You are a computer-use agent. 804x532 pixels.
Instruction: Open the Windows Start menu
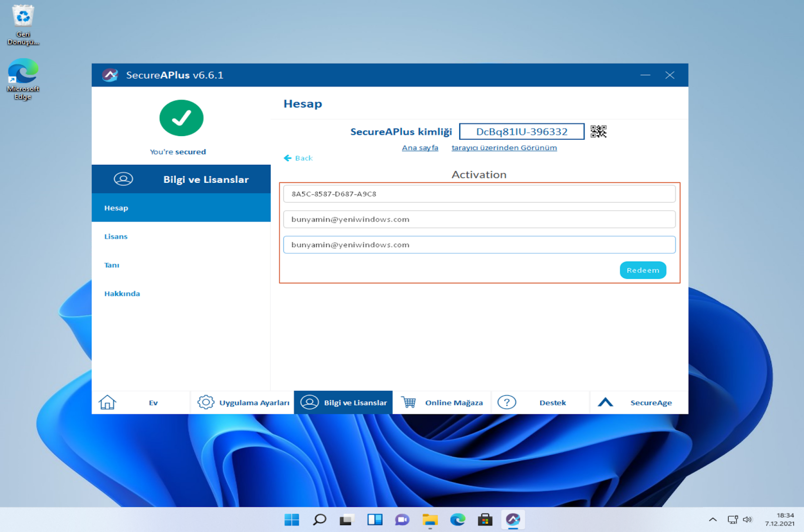(x=291, y=519)
